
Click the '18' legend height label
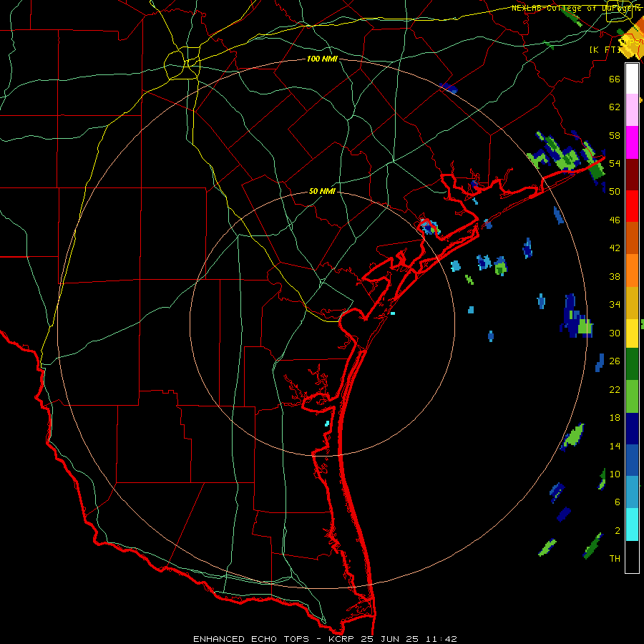pyautogui.click(x=615, y=418)
